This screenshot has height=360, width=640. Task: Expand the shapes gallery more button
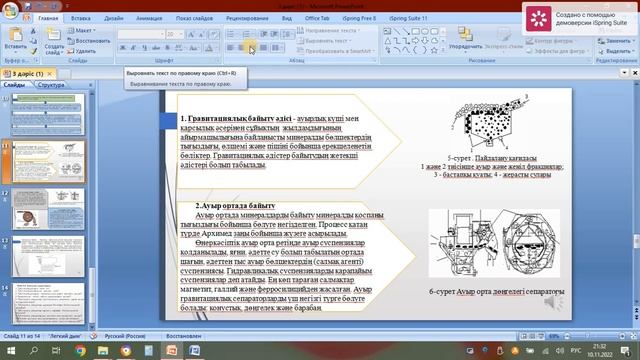(443, 50)
